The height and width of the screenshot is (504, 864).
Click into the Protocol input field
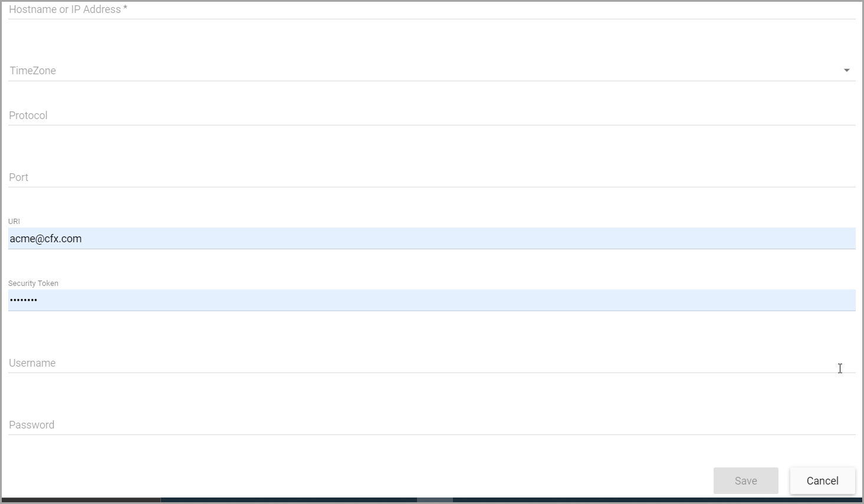[x=432, y=115]
